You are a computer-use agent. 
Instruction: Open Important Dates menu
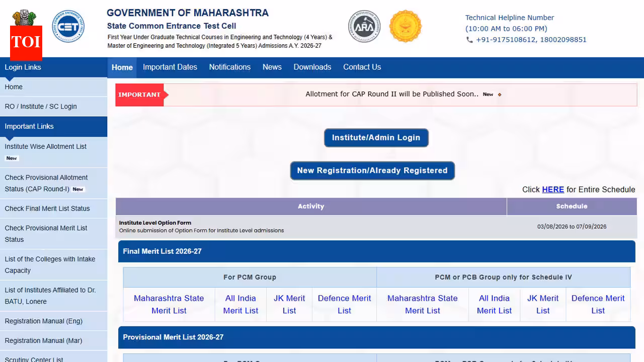pyautogui.click(x=170, y=67)
